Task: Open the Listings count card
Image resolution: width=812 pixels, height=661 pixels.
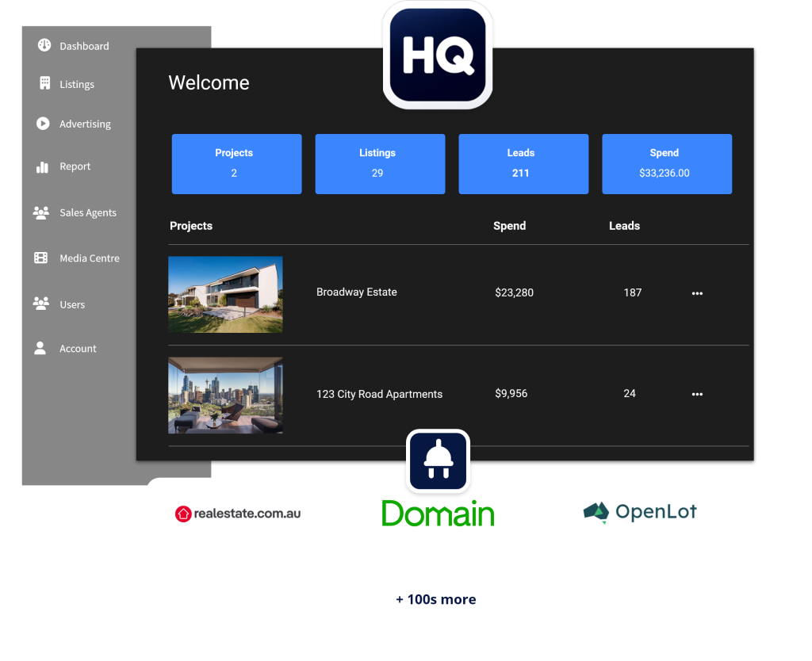Action: 380,164
